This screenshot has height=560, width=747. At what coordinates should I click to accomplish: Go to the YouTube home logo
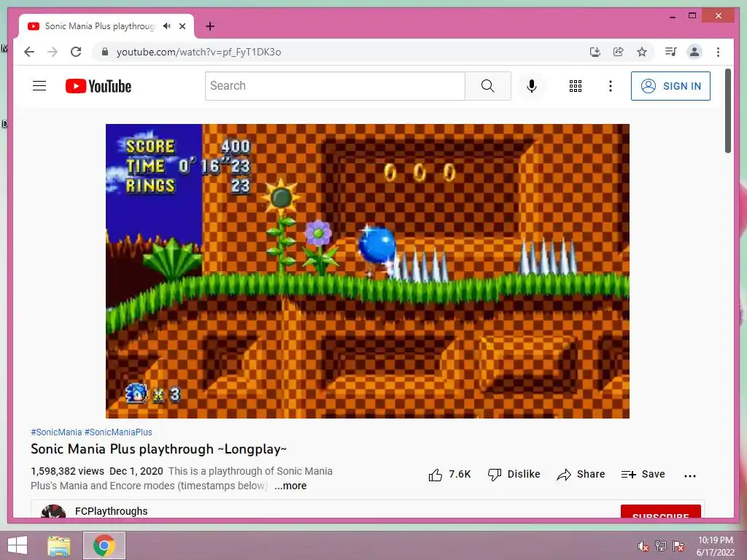pos(98,86)
